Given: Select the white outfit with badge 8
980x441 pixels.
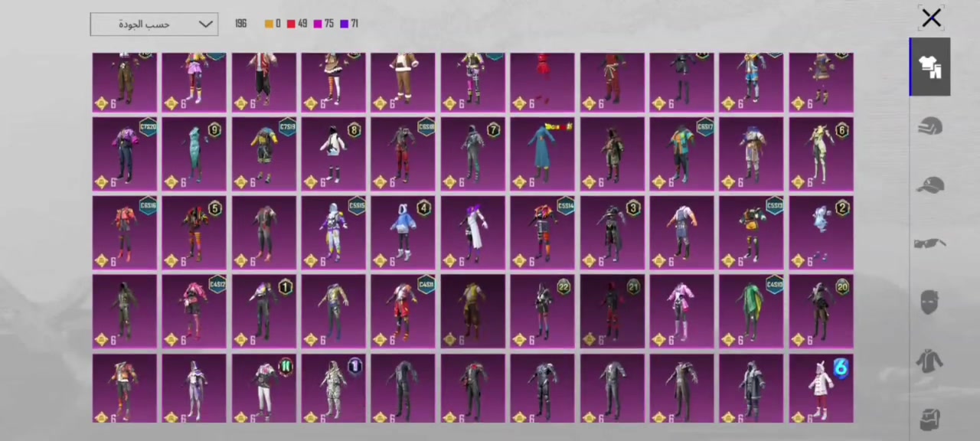Looking at the screenshot, I should point(334,154).
